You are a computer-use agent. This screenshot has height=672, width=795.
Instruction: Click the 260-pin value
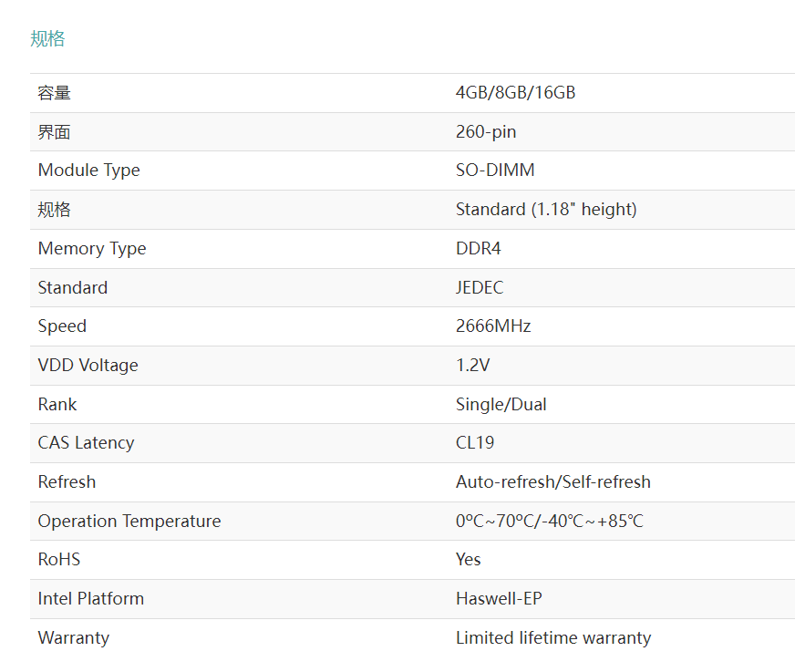point(486,132)
